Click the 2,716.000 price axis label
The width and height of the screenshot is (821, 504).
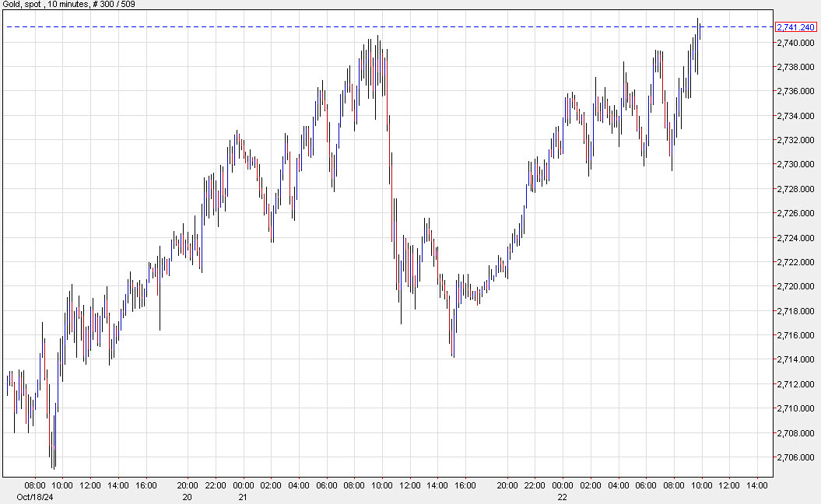click(796, 335)
